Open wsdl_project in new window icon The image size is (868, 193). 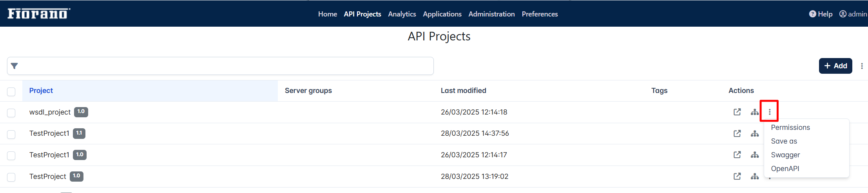(x=737, y=112)
